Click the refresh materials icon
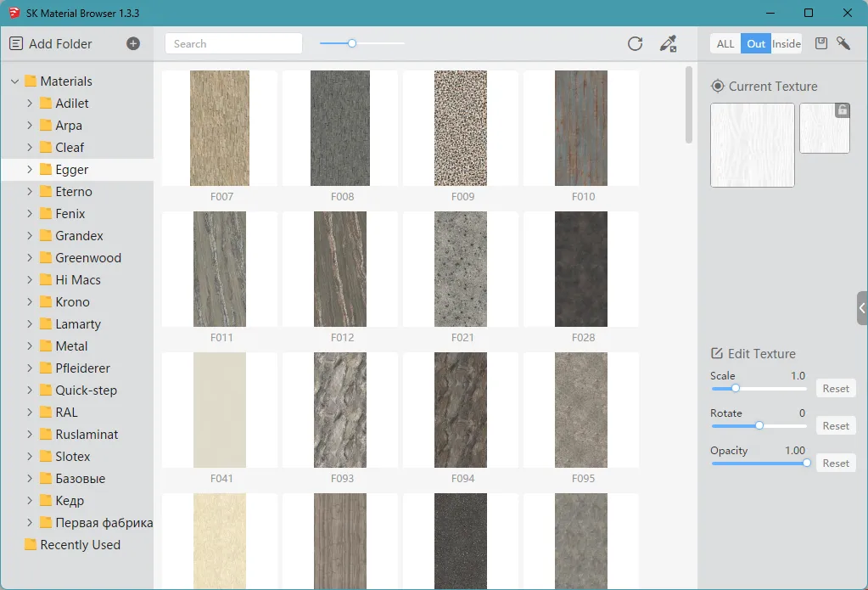The width and height of the screenshot is (868, 590). point(635,44)
